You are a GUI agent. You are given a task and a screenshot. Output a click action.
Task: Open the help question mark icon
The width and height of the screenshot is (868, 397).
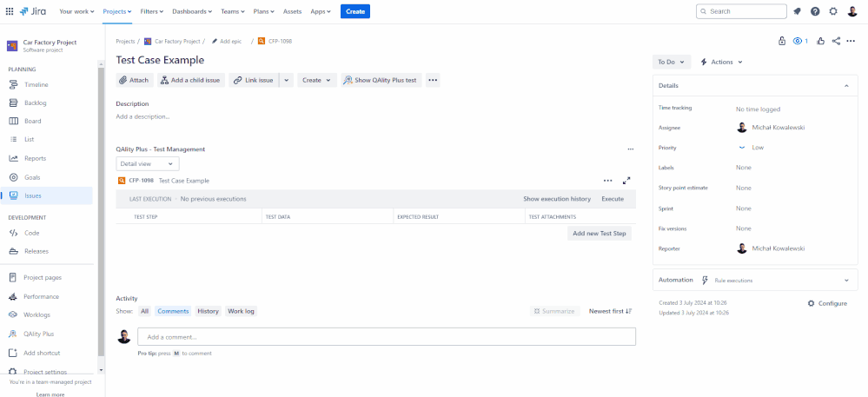pyautogui.click(x=815, y=11)
